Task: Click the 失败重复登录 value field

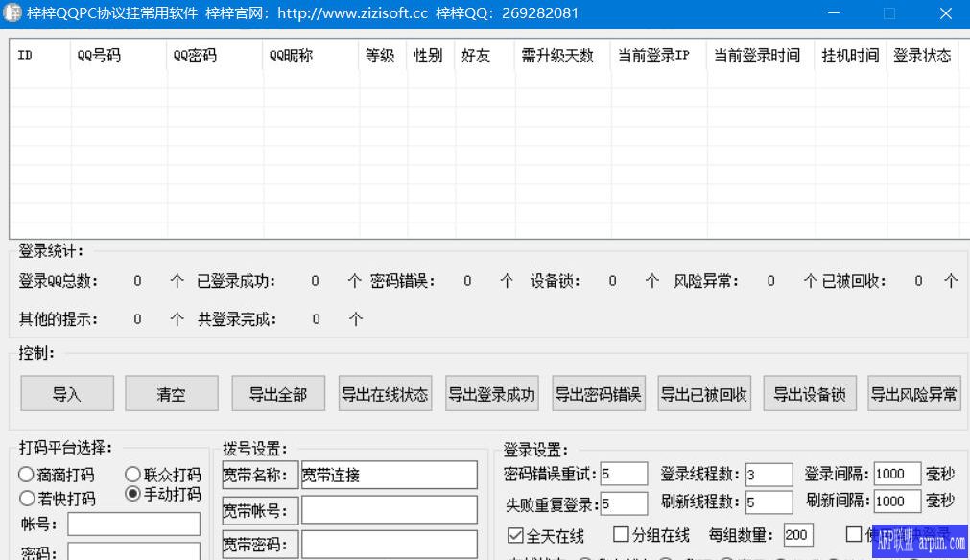Action: tap(624, 503)
